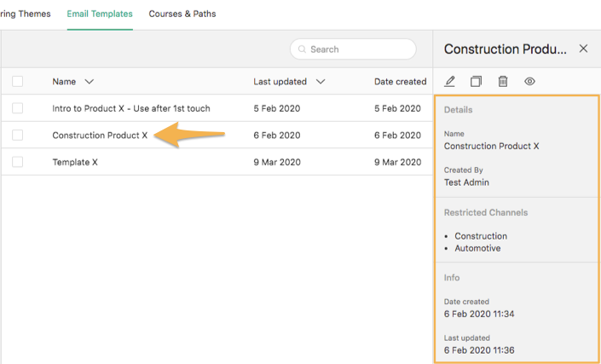
Task: Open Intro to Product X template
Action: pyautogui.click(x=131, y=108)
